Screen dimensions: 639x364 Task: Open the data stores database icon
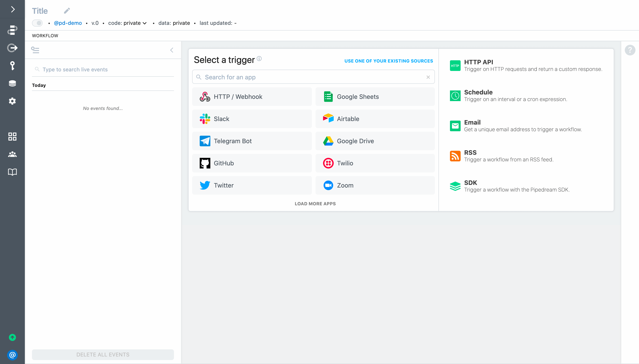click(12, 83)
